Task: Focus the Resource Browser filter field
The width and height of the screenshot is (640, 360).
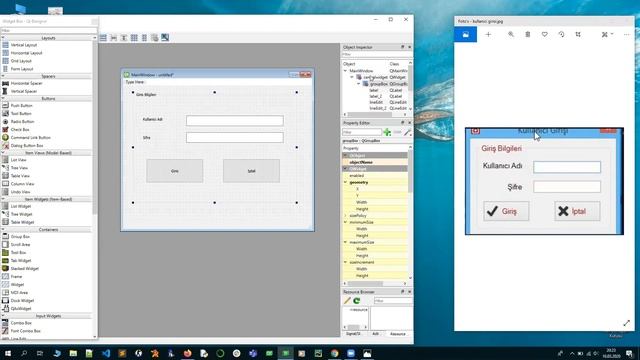Action: pos(393,301)
